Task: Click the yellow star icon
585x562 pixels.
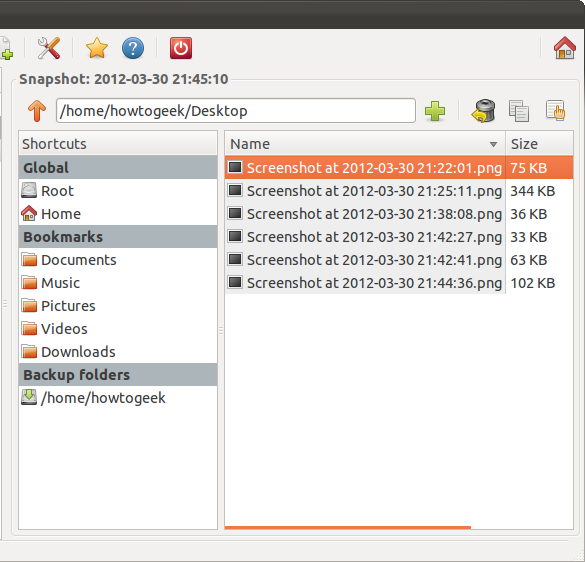Action: click(97, 48)
